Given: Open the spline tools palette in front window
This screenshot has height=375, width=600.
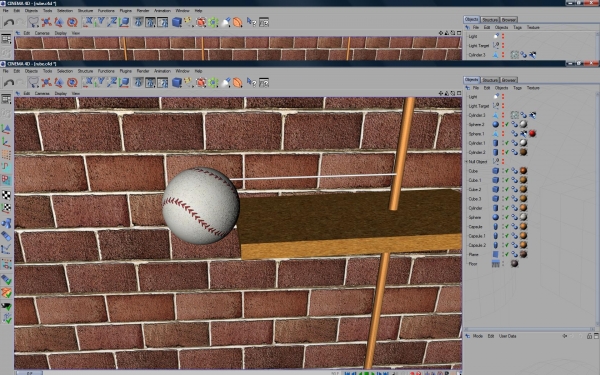Looking at the screenshot, I should pos(188,82).
